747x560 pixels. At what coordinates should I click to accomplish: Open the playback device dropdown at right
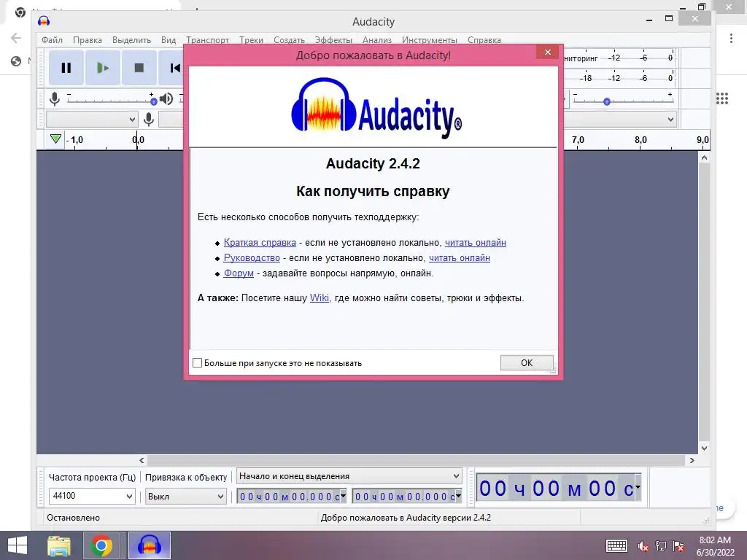[x=620, y=119]
